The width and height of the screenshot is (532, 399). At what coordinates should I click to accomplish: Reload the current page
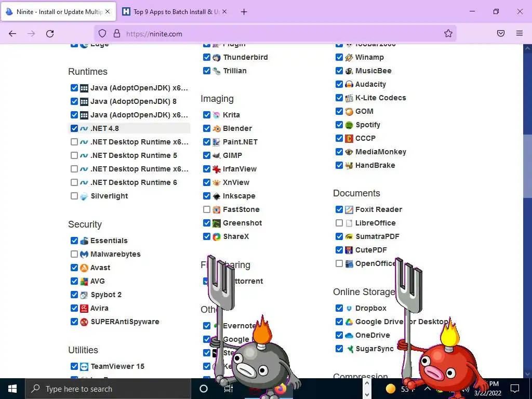click(50, 34)
